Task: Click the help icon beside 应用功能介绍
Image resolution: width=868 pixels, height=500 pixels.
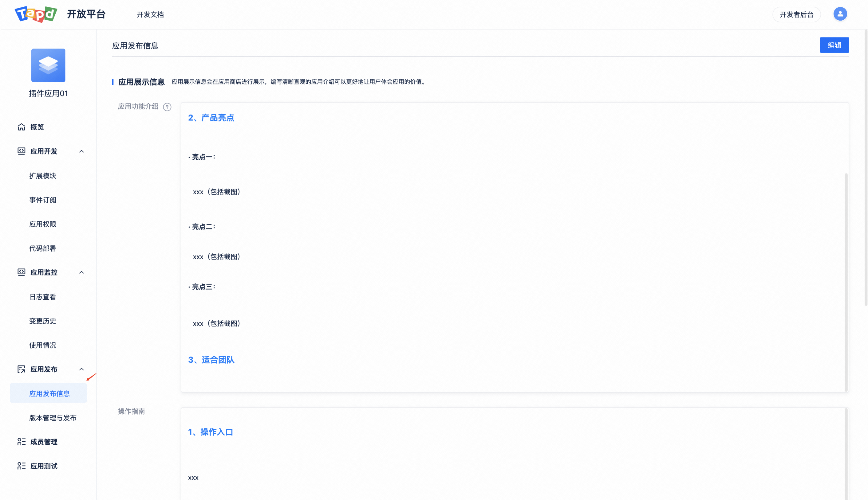Action: click(x=167, y=107)
